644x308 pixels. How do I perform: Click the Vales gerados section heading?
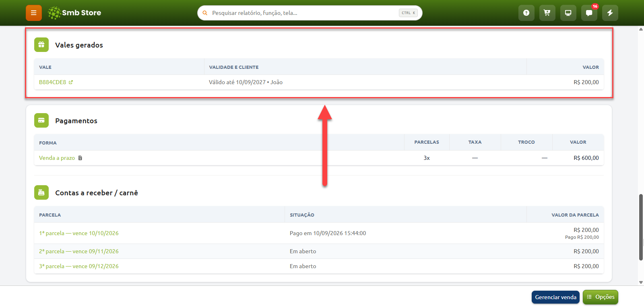pyautogui.click(x=79, y=45)
